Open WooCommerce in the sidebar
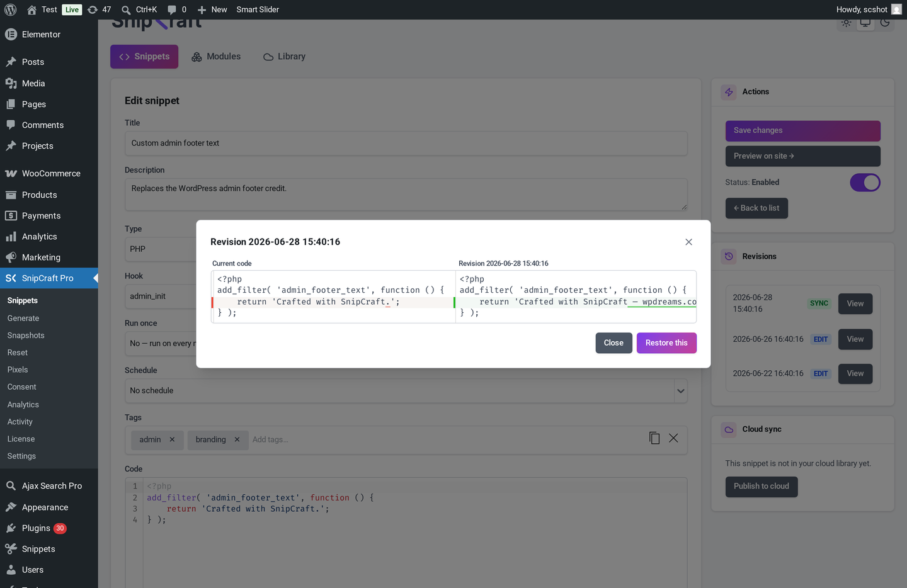Image resolution: width=907 pixels, height=588 pixels. coord(48,174)
